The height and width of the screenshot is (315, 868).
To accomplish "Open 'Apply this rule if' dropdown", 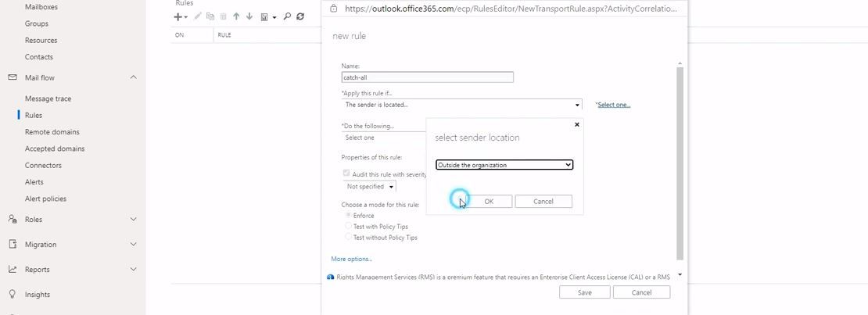I will click(x=461, y=105).
